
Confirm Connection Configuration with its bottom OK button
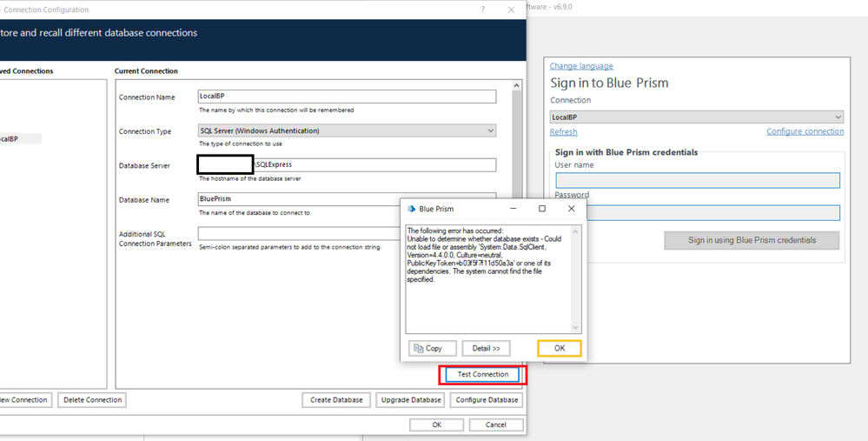pyautogui.click(x=436, y=425)
